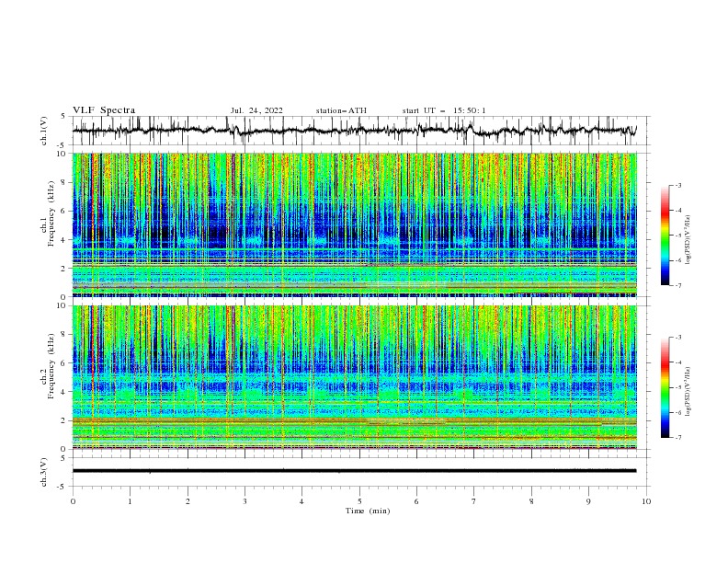The width and height of the screenshot is (728, 563).
Task: Click time axis tick label '9'
Action: 588,501
